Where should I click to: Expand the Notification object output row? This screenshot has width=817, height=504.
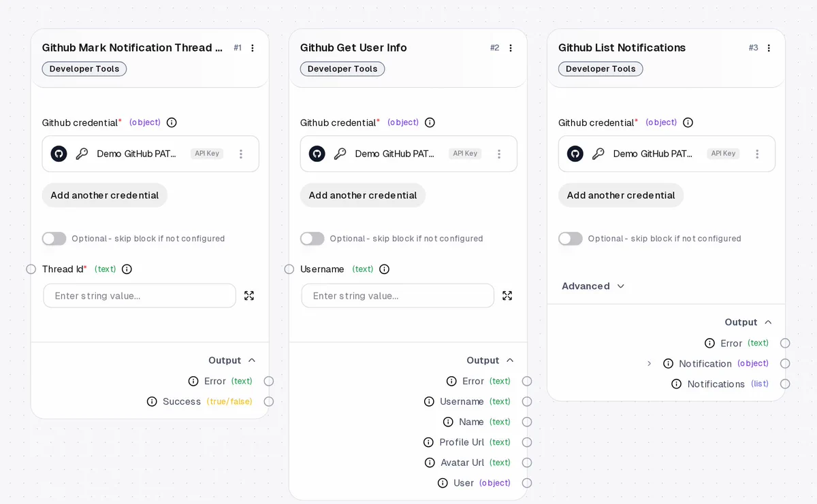[x=649, y=364]
